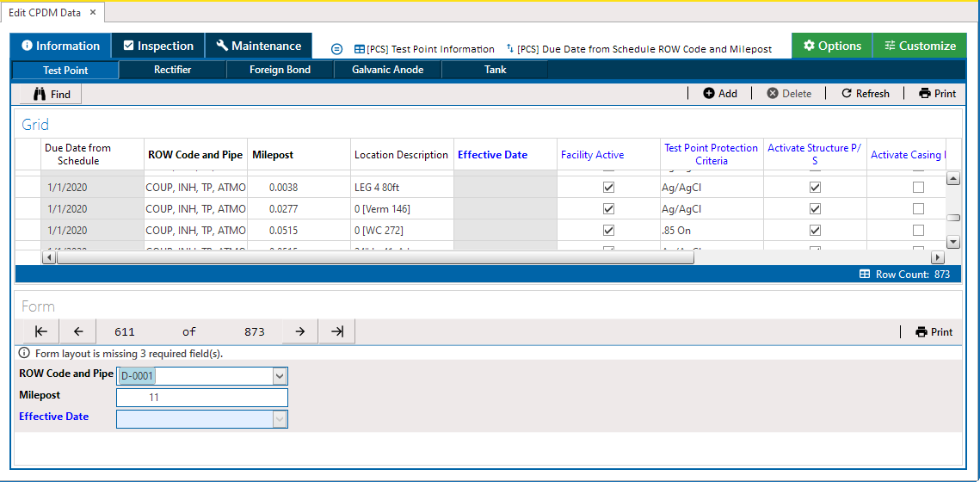Screen dimensions: 980x482
Task: Click into the Milepost input field
Action: pos(201,398)
